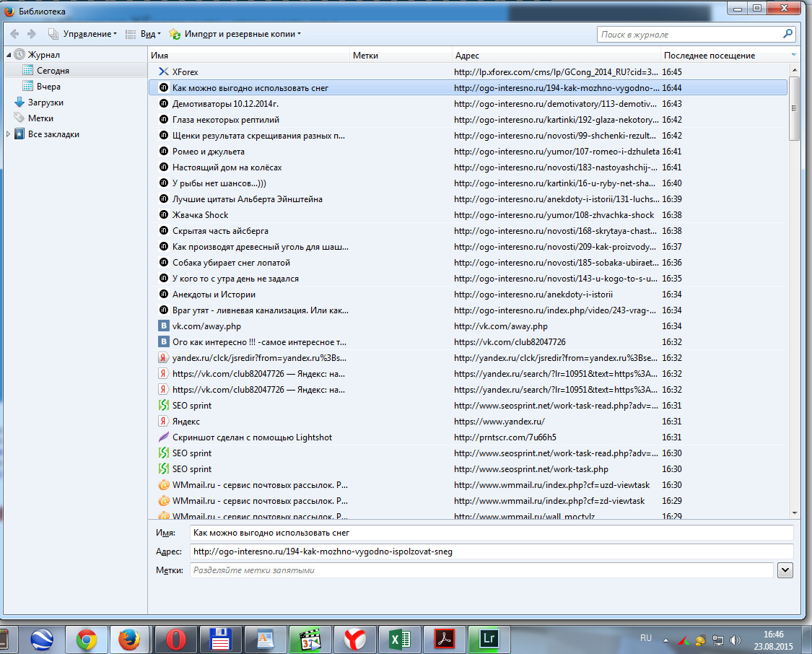The image size is (812, 654).
Task: Expand the tags selector dropdown button
Action: point(785,570)
